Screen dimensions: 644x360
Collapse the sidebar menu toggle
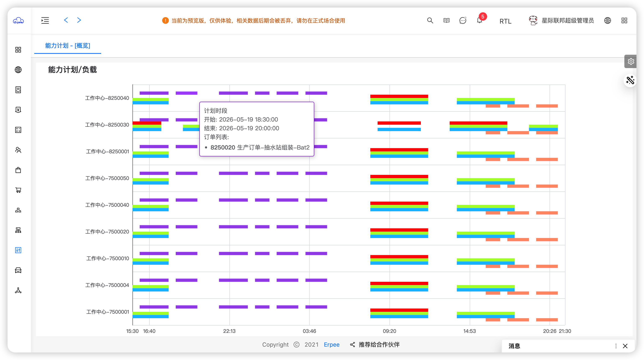[45, 20]
